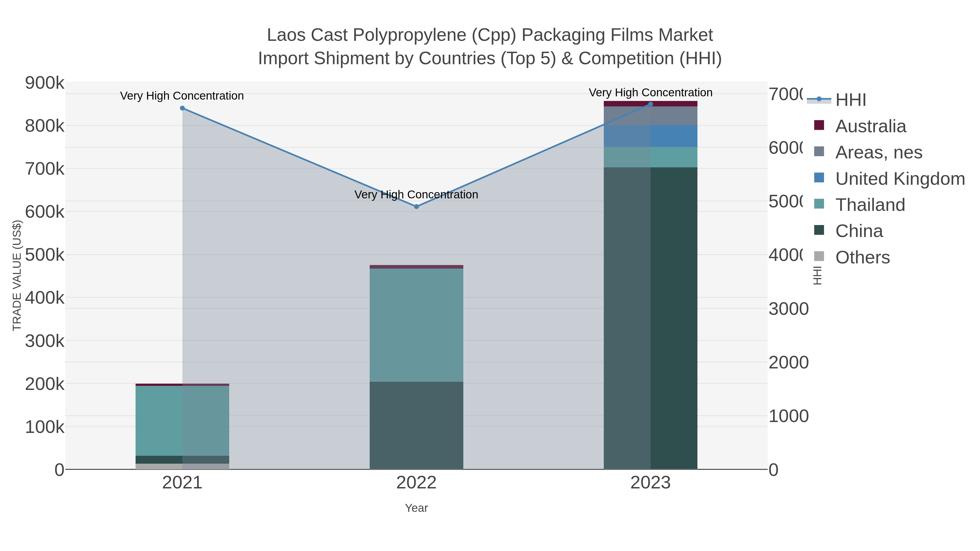Click the Others segment in 2021 bar

(x=182, y=466)
